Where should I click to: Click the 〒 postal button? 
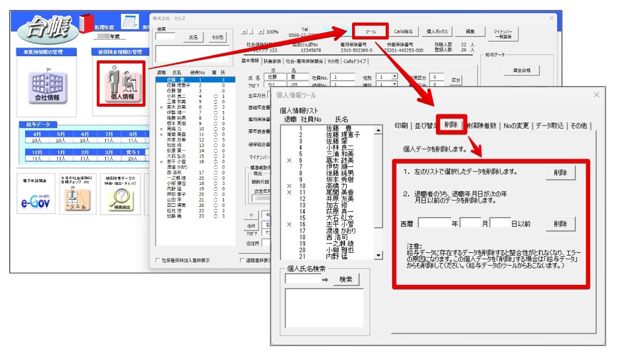pos(251,215)
